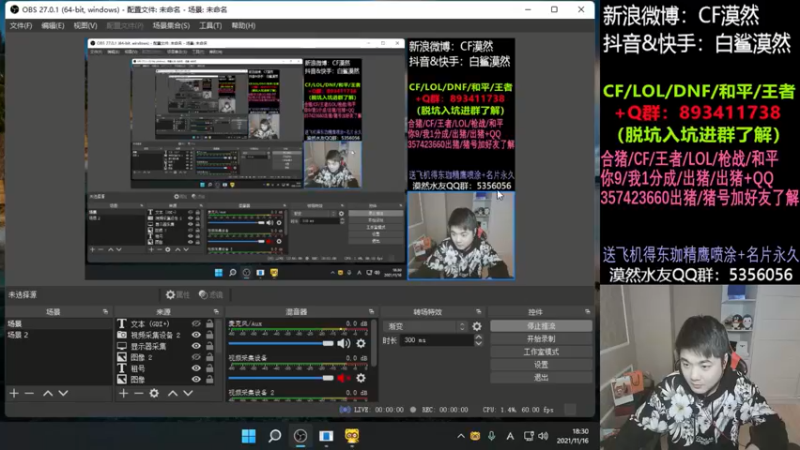Viewport: 800px width, 450px height.
Task: Open the 渐变 transition type dropdown
Action: click(x=426, y=327)
